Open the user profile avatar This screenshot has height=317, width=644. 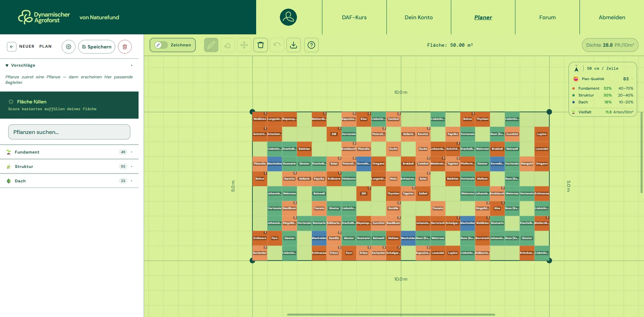[288, 17]
